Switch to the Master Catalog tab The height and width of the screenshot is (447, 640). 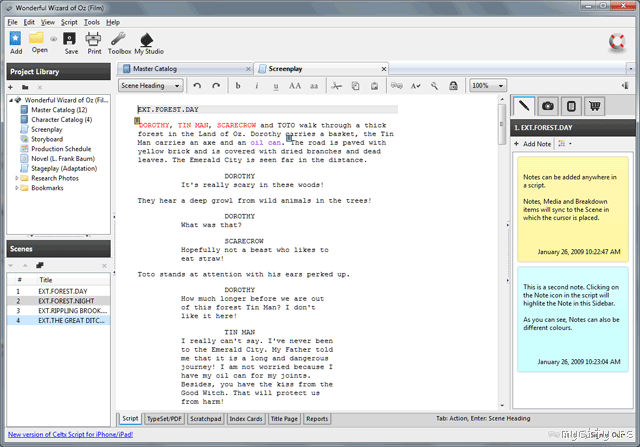185,69
